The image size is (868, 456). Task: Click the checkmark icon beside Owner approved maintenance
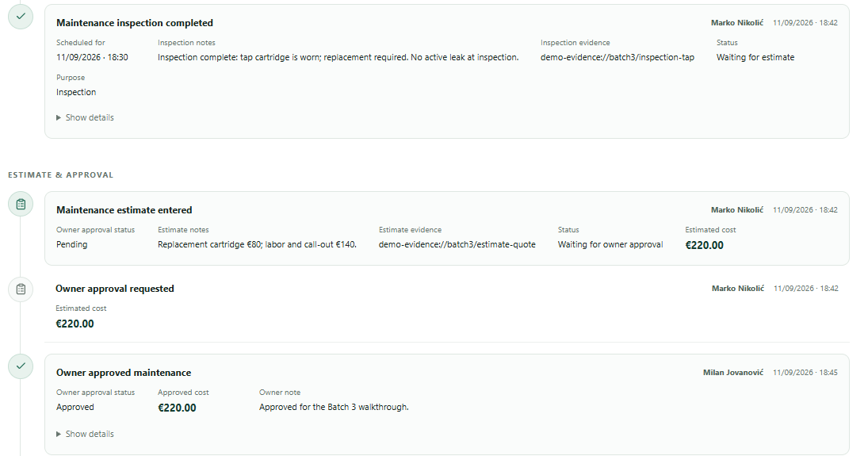click(21, 366)
